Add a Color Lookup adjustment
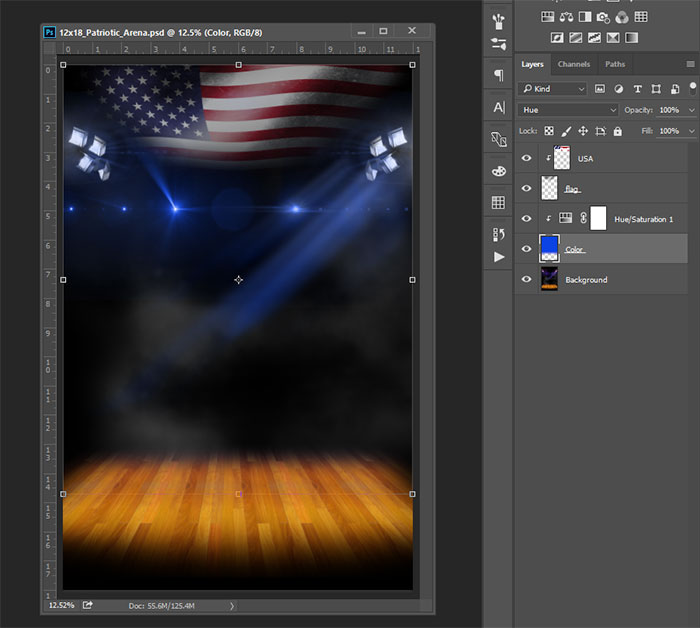Viewport: 700px width, 628px height. pyautogui.click(x=641, y=17)
